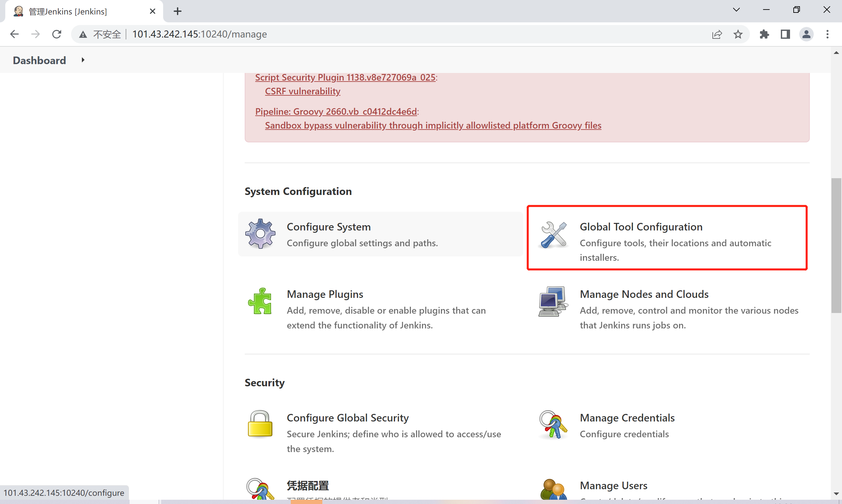This screenshot has width=842, height=504.
Task: Bookmark this page with the star icon
Action: [x=738, y=34]
